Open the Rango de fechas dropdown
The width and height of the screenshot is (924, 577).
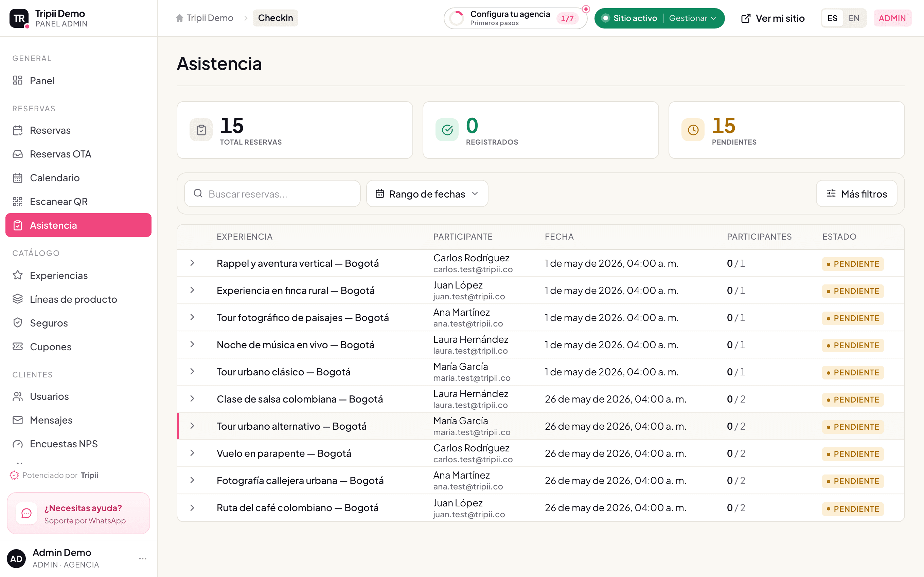click(x=427, y=193)
